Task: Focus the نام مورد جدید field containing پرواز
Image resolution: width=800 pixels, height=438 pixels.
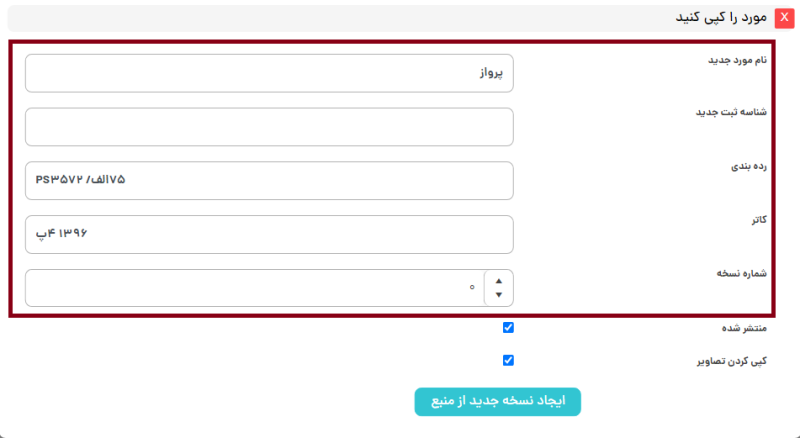Action: pyautogui.click(x=269, y=73)
